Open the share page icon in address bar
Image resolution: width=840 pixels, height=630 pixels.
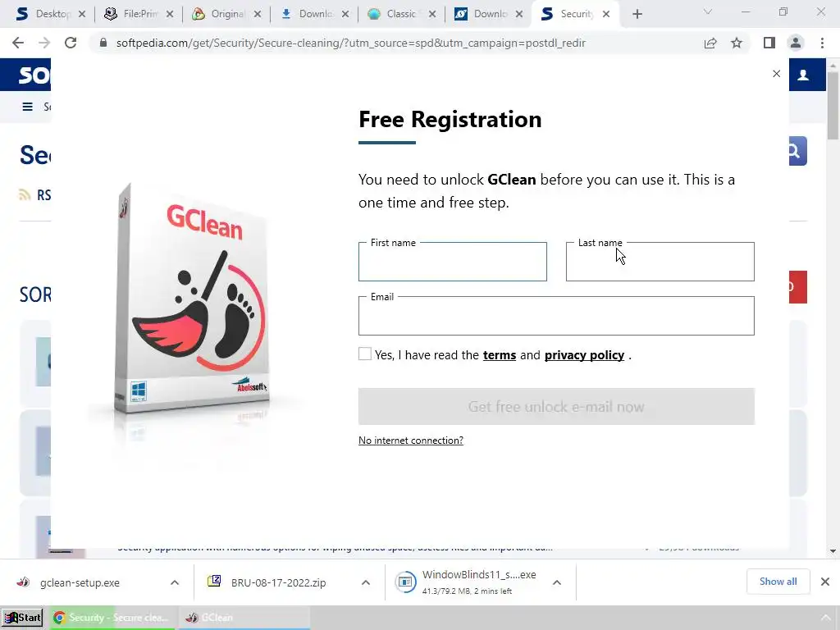point(710,43)
